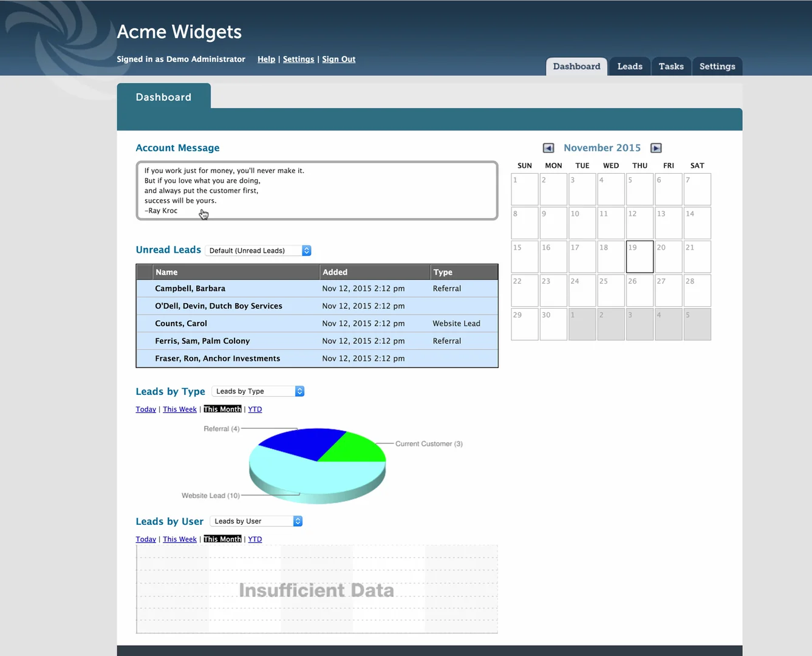
Task: Expand the Leads by User chart selector
Action: (x=256, y=521)
